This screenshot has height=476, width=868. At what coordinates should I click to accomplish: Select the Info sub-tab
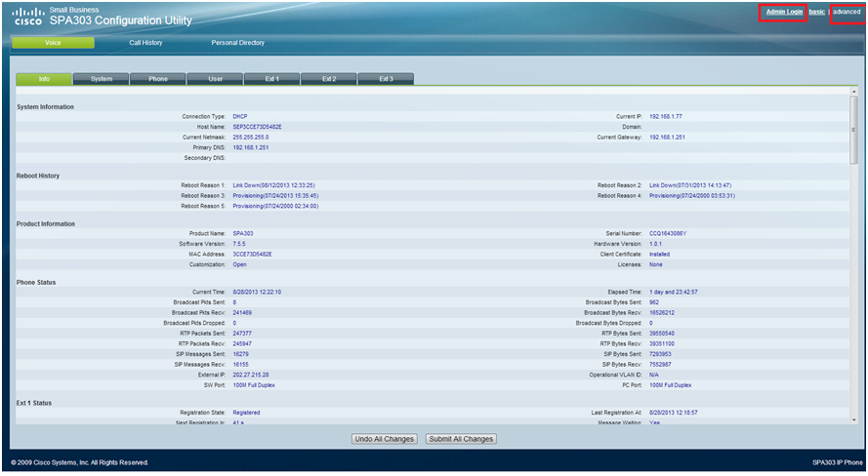click(x=44, y=78)
